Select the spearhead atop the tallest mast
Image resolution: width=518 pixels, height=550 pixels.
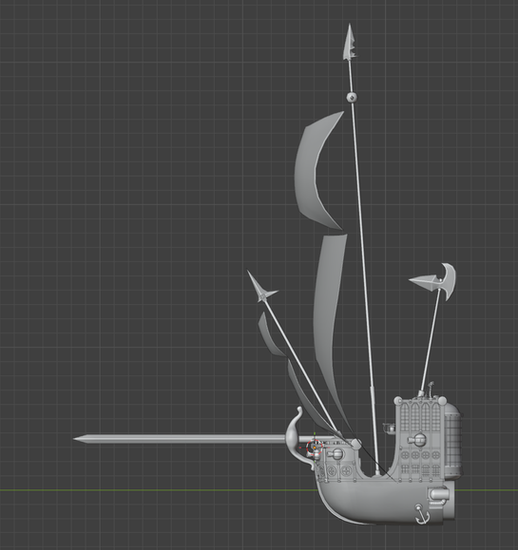point(350,42)
